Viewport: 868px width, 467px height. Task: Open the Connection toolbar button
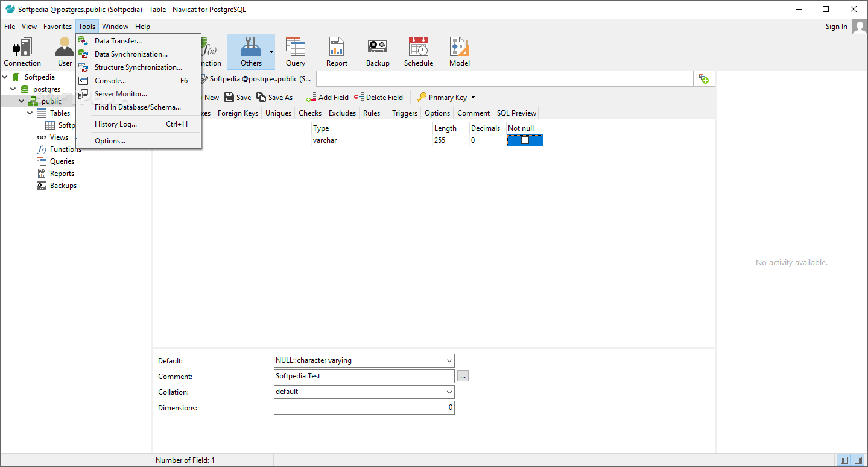(x=22, y=52)
